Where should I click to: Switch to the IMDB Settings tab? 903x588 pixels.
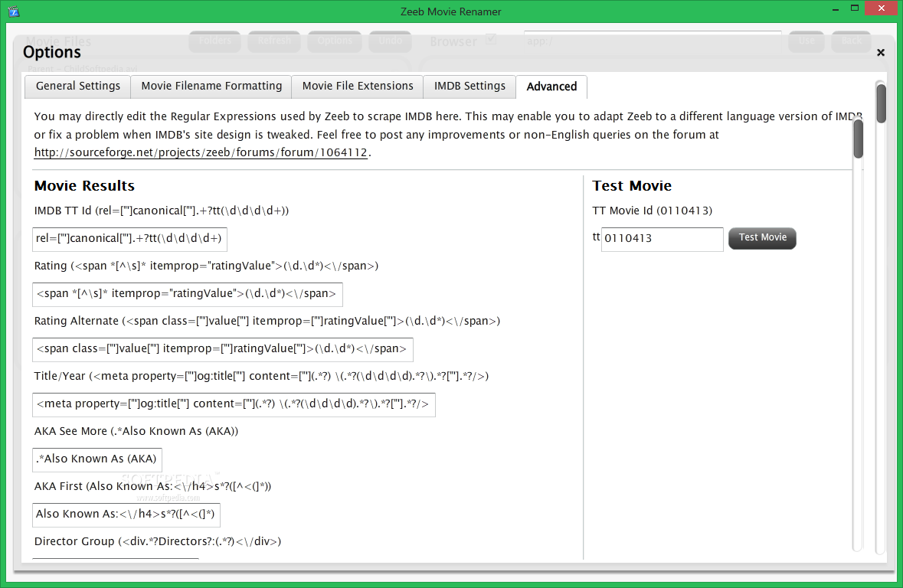[469, 87]
